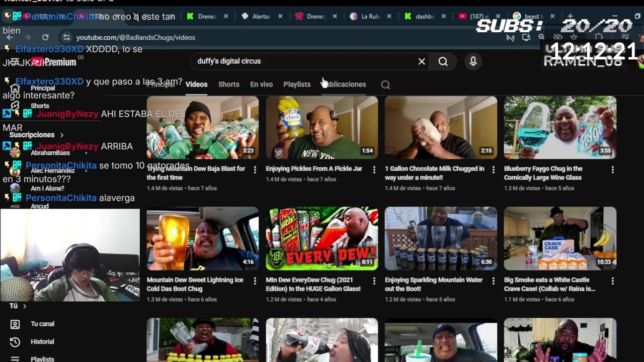Switch to the Playlists channel tab
This screenshot has height=362, width=644.
pyautogui.click(x=297, y=84)
